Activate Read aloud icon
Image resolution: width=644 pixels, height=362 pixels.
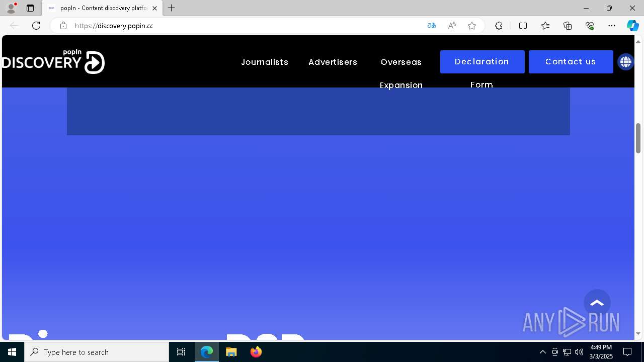(452, 26)
